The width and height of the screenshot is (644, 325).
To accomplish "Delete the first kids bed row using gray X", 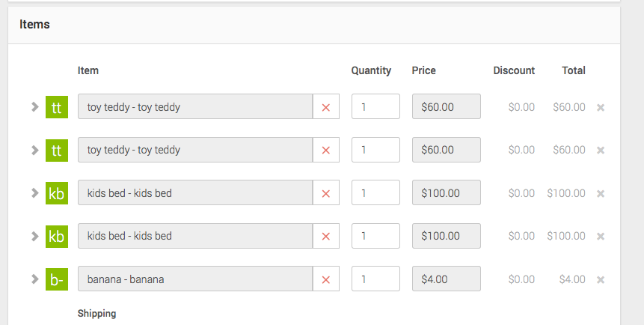I will tap(601, 193).
